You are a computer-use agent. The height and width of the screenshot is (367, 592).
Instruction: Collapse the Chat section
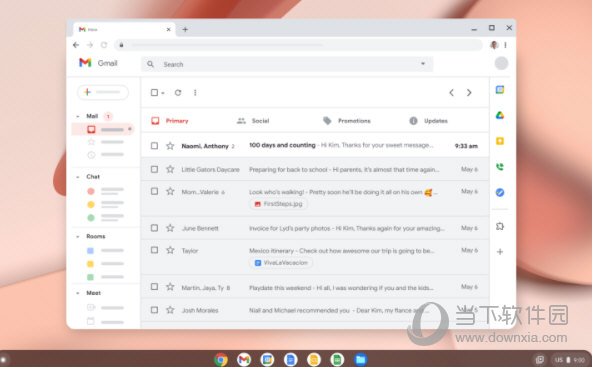tap(78, 177)
